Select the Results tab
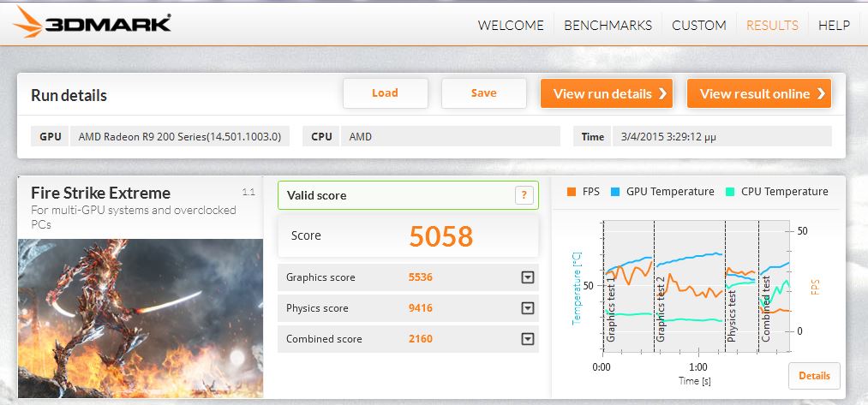 (772, 26)
